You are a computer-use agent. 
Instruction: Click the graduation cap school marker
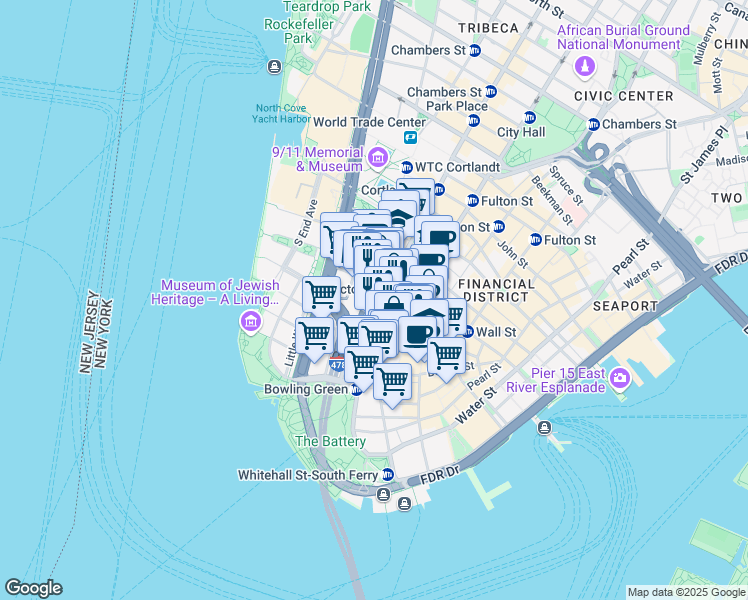pos(399,217)
